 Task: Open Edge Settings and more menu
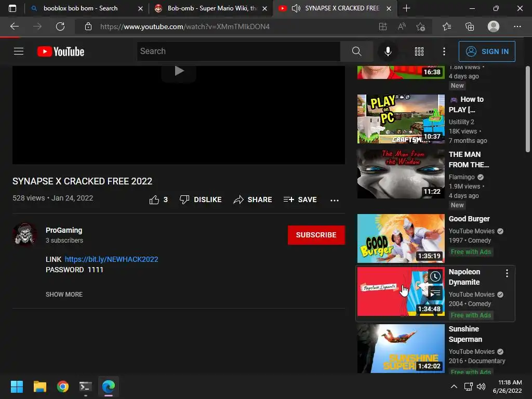[x=517, y=26]
